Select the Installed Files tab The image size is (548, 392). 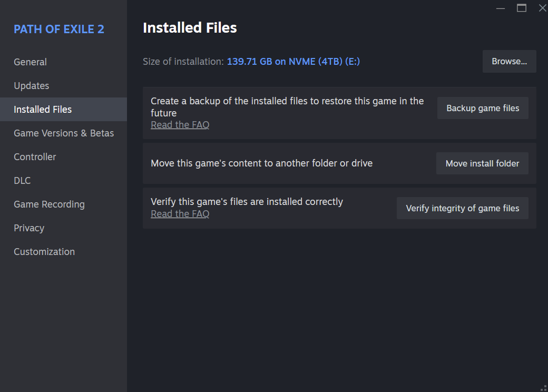tap(63, 110)
